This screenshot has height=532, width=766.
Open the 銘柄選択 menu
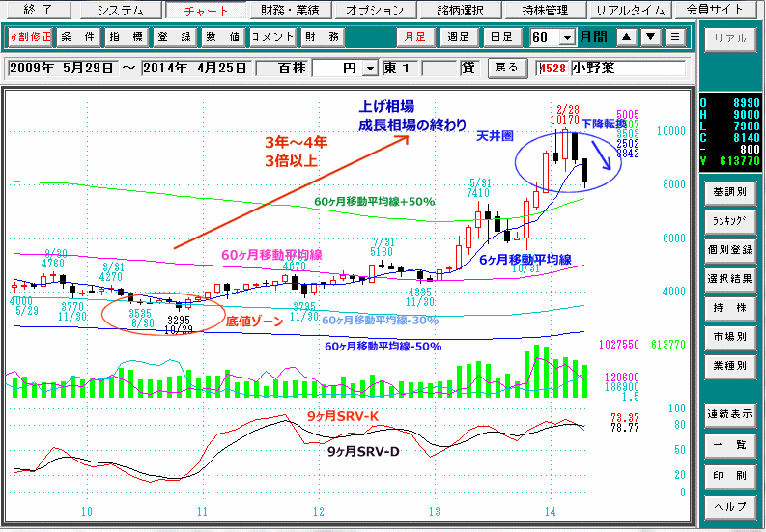[x=460, y=10]
